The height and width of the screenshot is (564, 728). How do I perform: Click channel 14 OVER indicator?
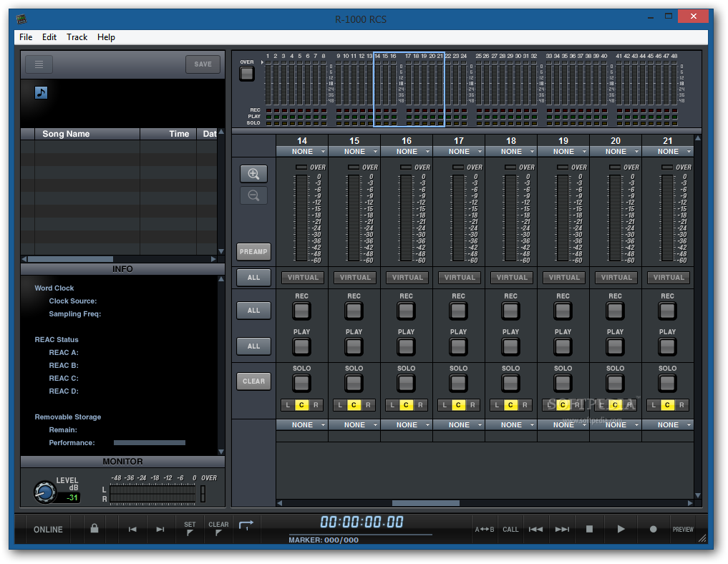tap(301, 167)
